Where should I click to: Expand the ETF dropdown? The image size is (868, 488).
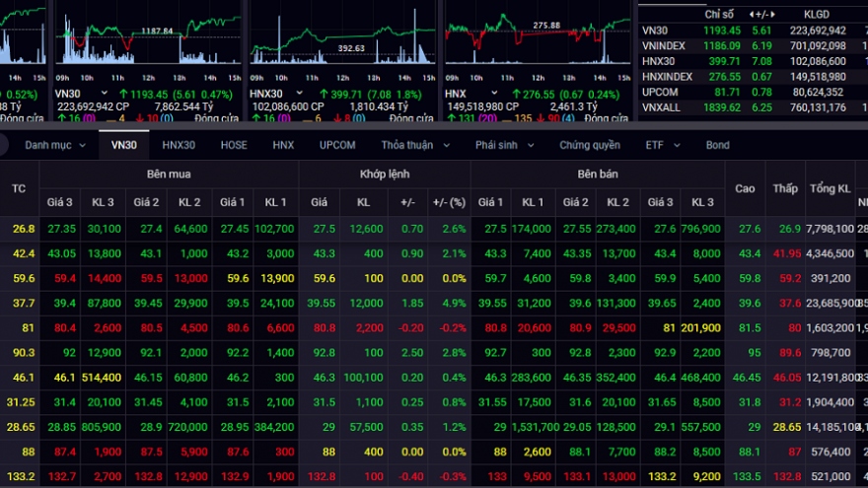[x=663, y=145]
